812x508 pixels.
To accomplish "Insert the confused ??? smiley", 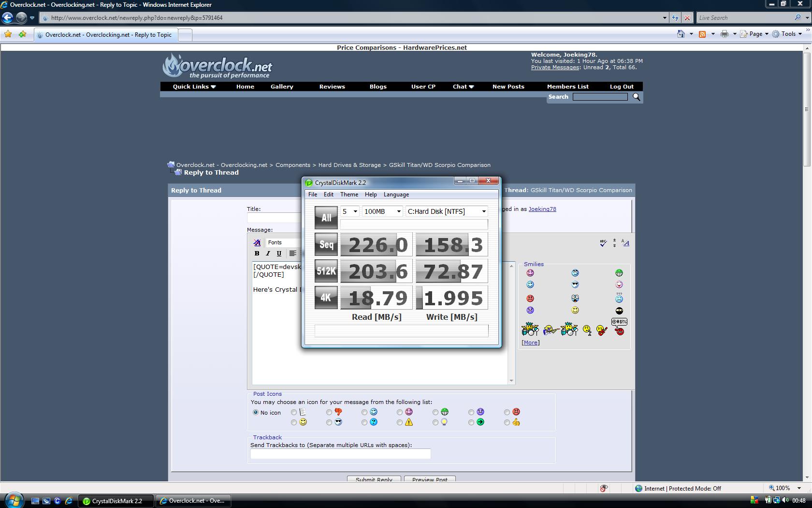I will pos(619,297).
